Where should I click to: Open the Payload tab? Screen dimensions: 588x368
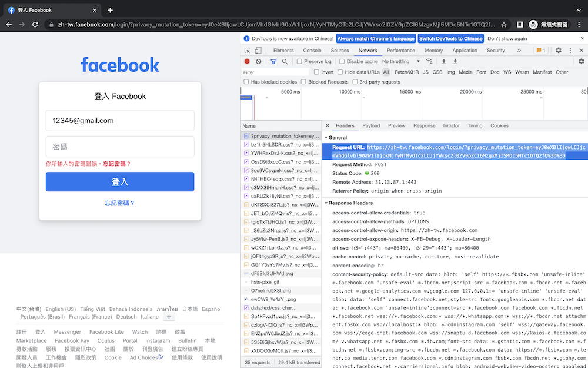coord(371,126)
